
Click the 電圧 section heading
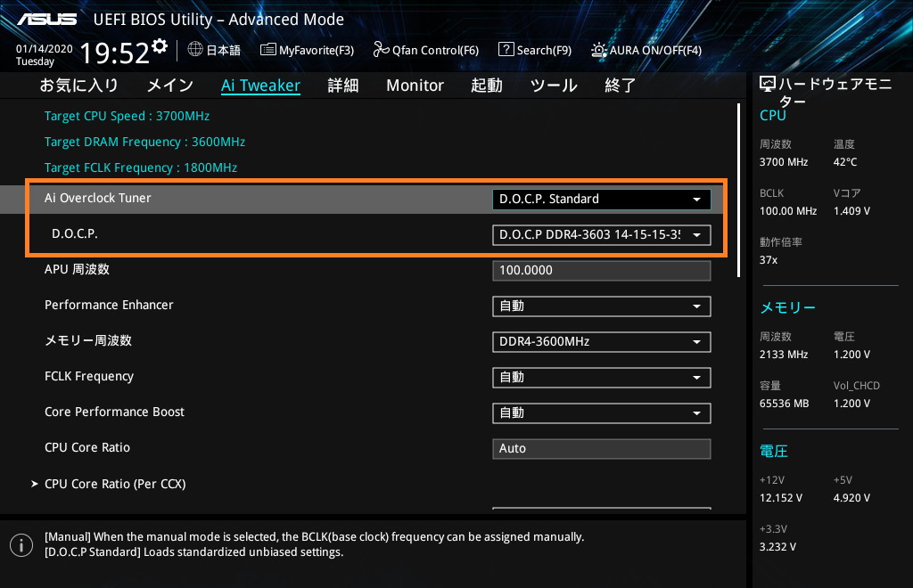[774, 452]
